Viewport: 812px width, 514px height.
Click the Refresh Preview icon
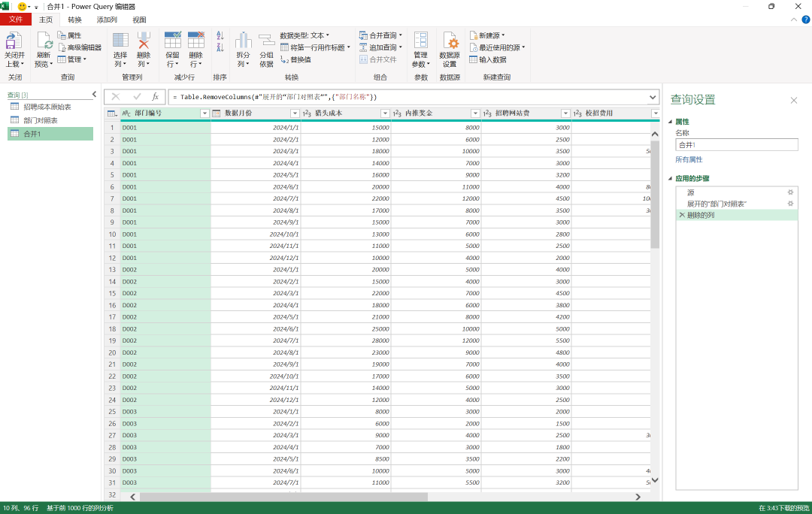coord(44,41)
